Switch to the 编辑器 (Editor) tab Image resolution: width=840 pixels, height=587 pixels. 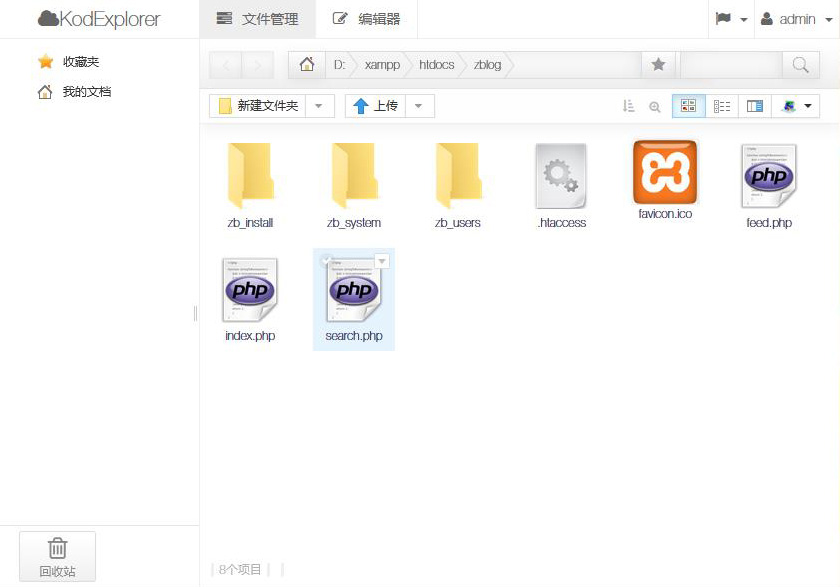click(366, 19)
